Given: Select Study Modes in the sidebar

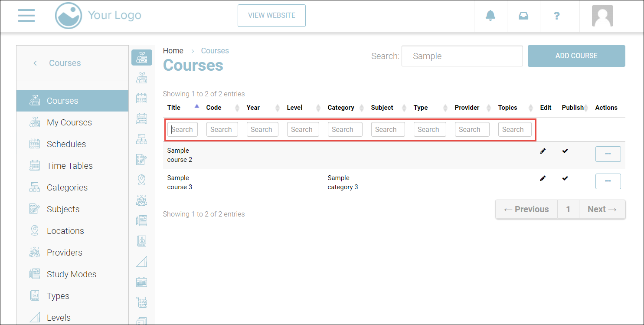Looking at the screenshot, I should [x=72, y=274].
